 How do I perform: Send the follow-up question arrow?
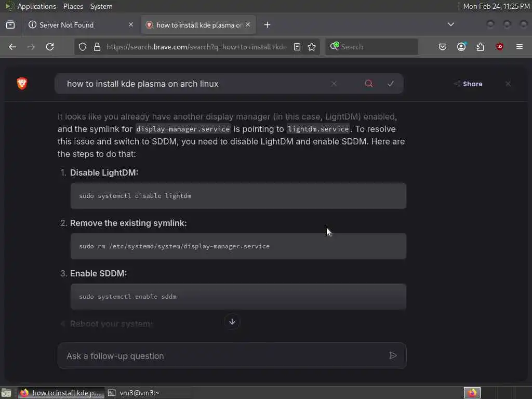pos(393,355)
